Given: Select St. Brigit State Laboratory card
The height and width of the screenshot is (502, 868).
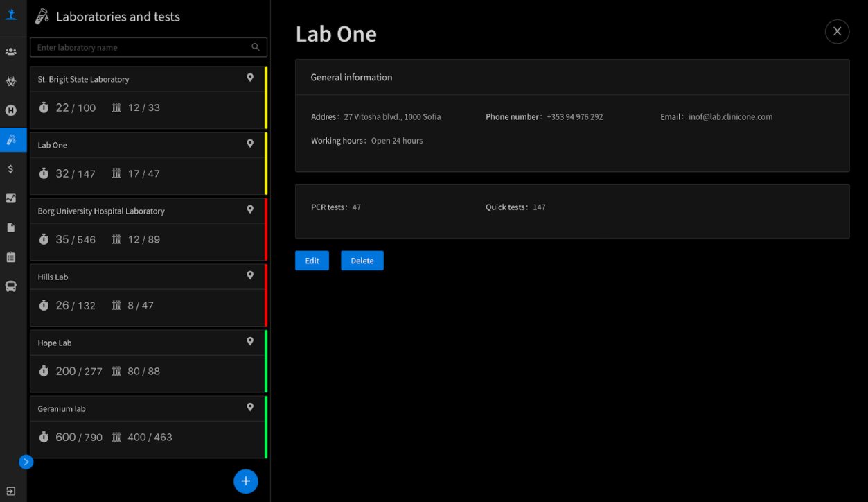Looking at the screenshot, I should (148, 97).
